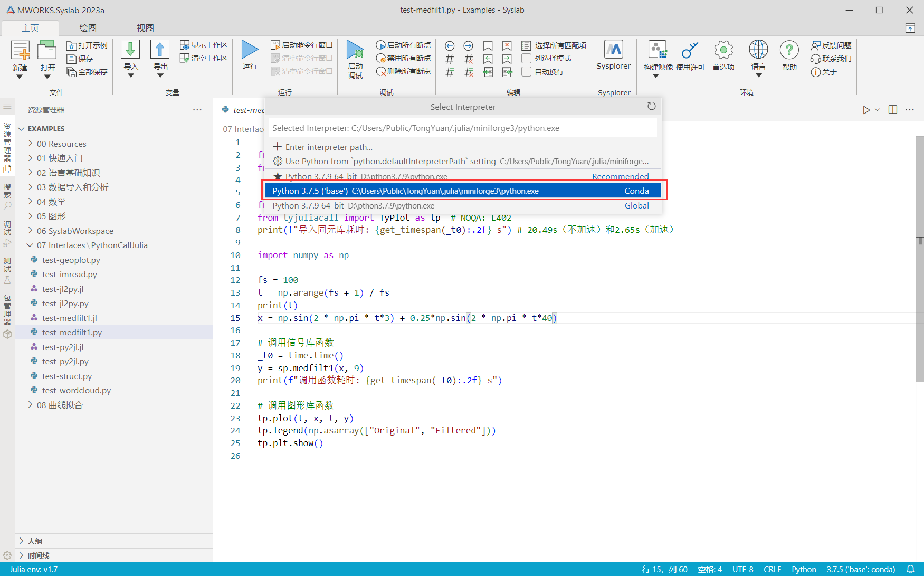Image resolution: width=924 pixels, height=576 pixels.
Task: Switch to the 视图 ribbon tab
Action: (x=145, y=28)
